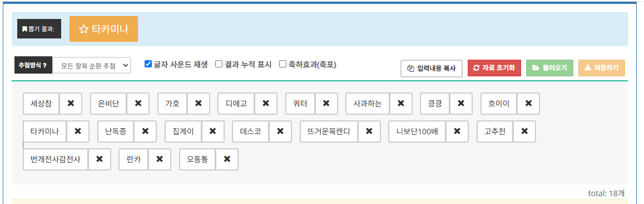Select the 쿼터 name tag
This screenshot has width=644, height=204.
pyautogui.click(x=300, y=104)
